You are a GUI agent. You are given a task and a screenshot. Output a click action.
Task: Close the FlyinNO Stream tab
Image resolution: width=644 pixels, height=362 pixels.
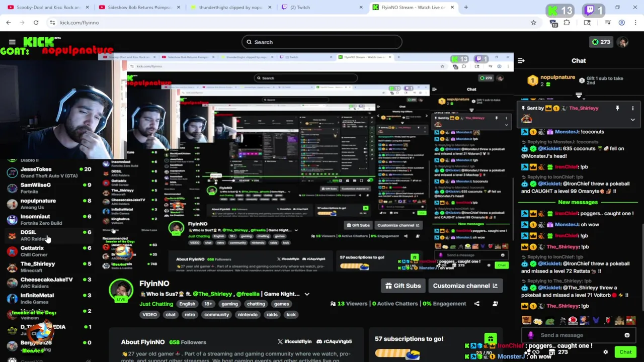pos(452,7)
